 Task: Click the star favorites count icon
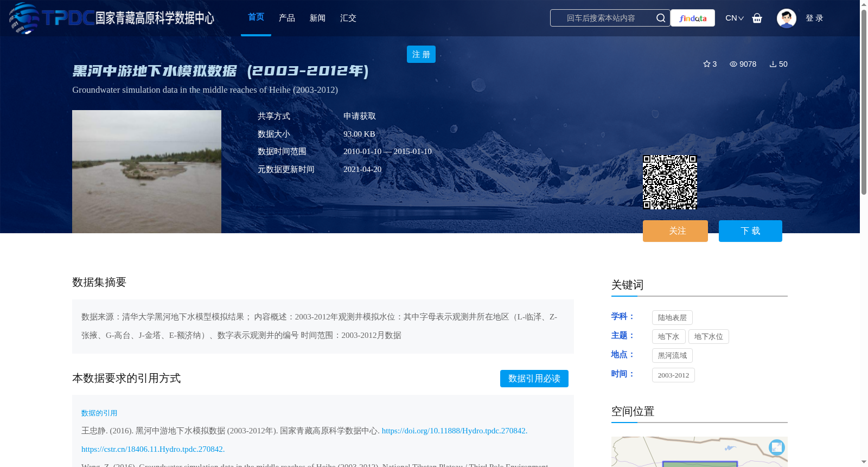pyautogui.click(x=706, y=64)
